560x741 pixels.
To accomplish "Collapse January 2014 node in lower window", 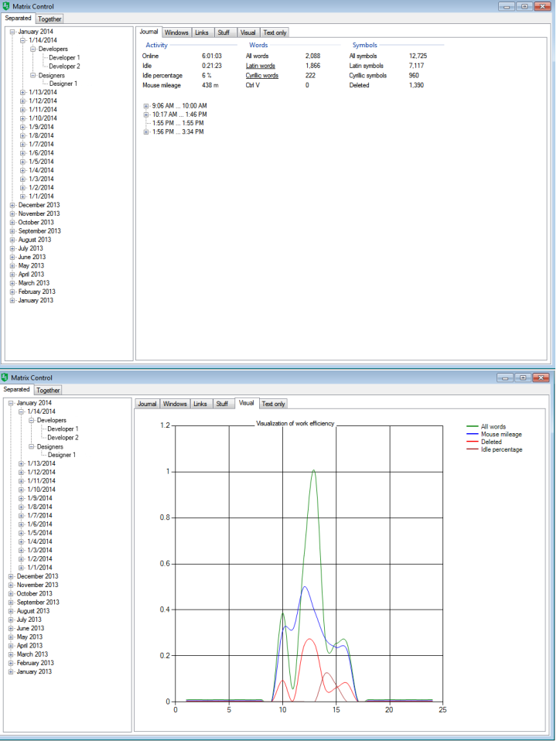I will pyautogui.click(x=11, y=403).
